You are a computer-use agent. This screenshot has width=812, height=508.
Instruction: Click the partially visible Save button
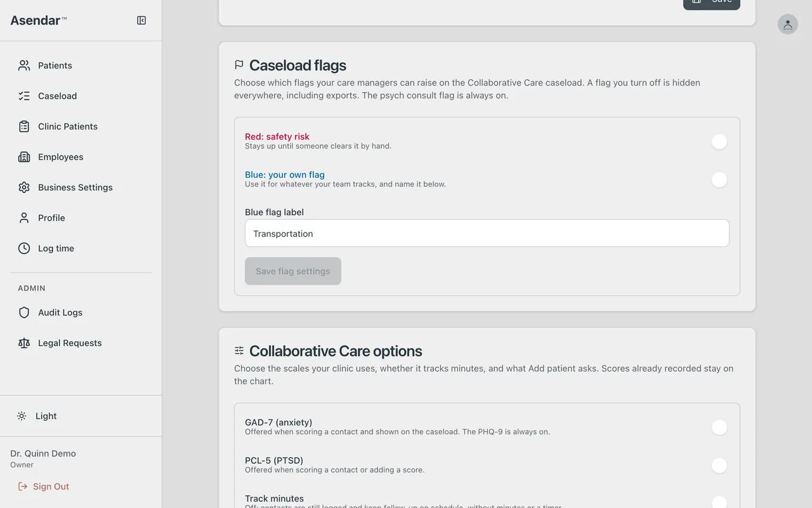tap(712, 4)
